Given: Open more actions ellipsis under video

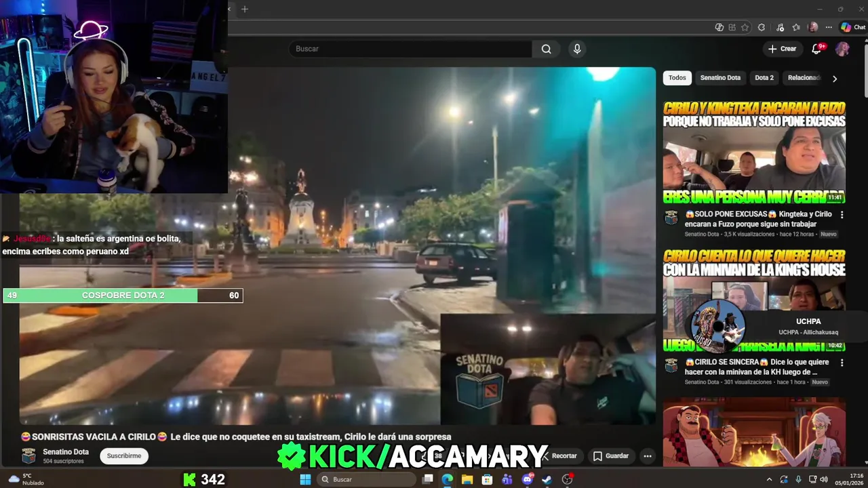Looking at the screenshot, I should (648, 456).
